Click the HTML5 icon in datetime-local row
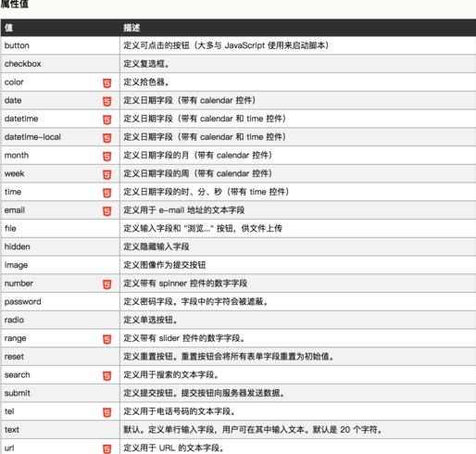The width and height of the screenshot is (476, 454). (106, 138)
